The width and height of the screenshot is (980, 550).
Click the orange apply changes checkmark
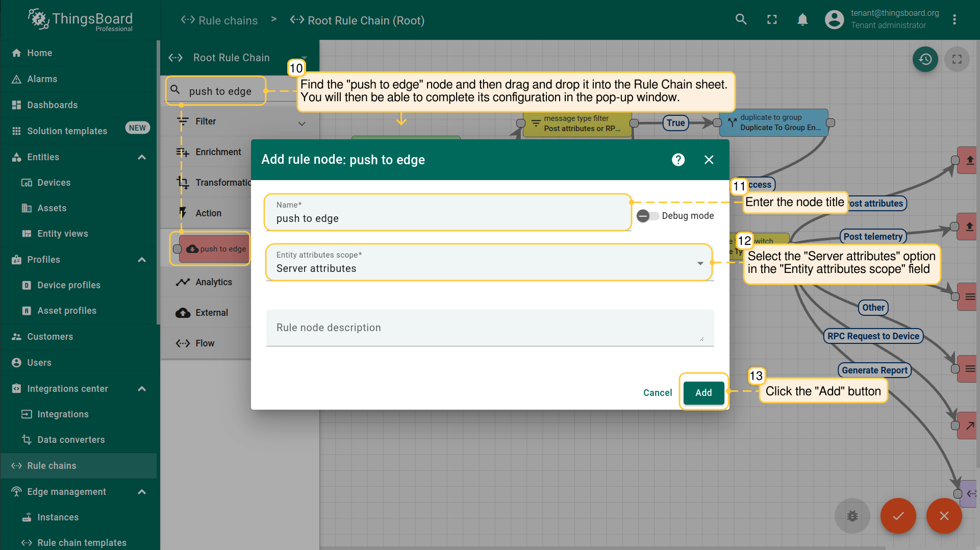coord(898,516)
